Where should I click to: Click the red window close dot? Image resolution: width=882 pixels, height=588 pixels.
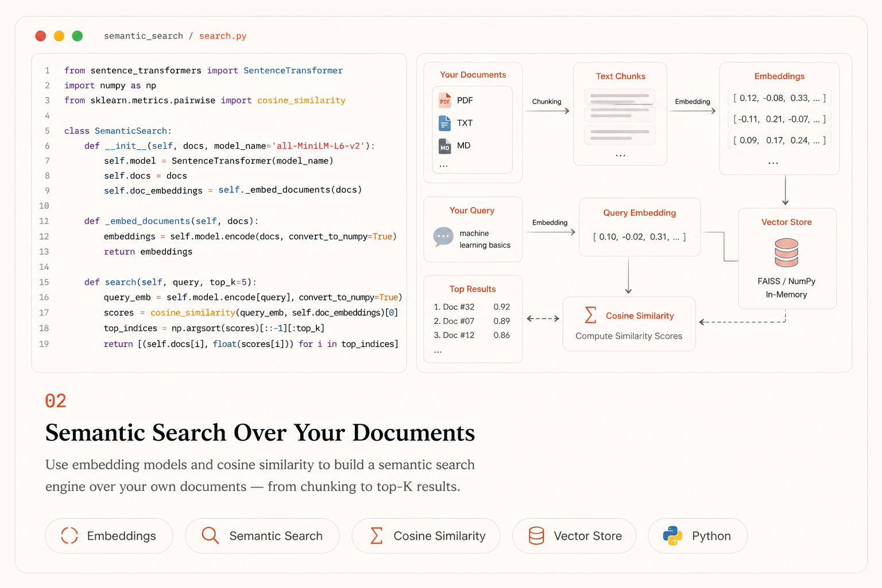coord(40,36)
